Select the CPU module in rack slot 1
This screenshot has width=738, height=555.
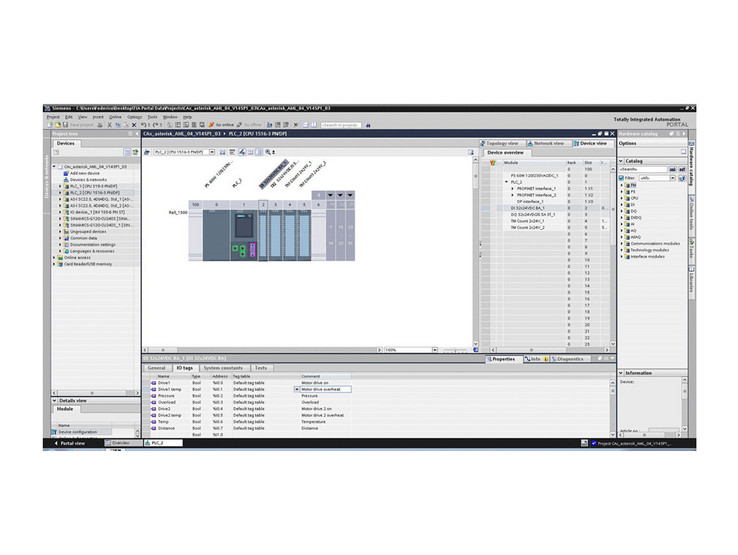pyautogui.click(x=244, y=235)
